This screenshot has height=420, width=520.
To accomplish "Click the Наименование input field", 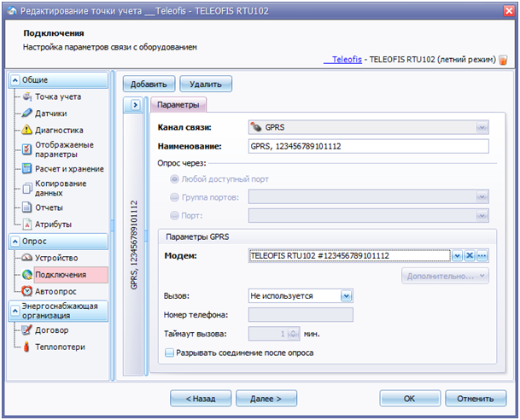I will click(369, 147).
